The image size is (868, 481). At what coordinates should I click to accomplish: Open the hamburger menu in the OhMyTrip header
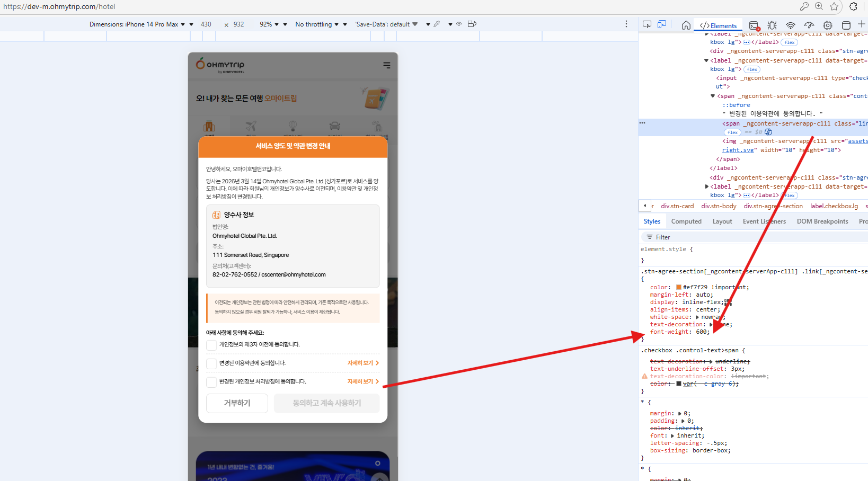[387, 65]
